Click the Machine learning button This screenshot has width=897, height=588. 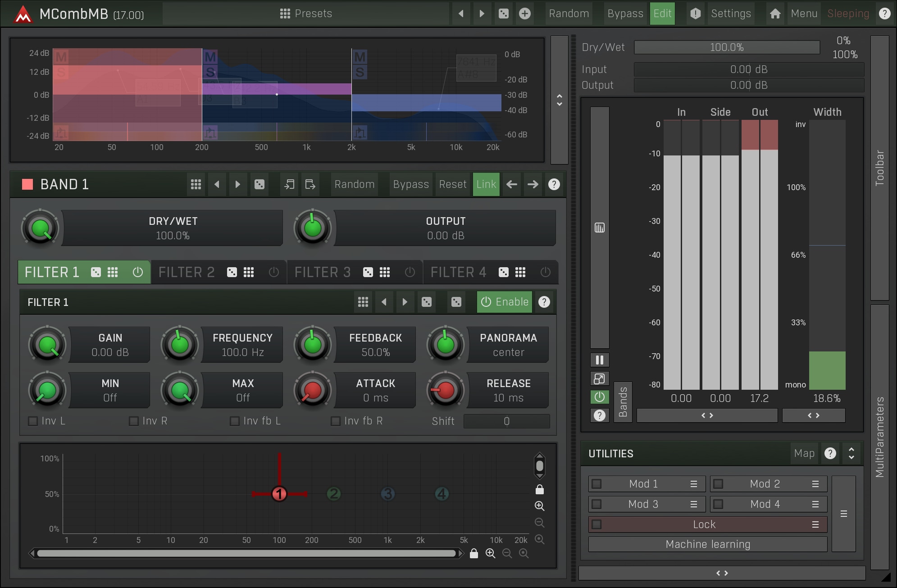(x=707, y=544)
